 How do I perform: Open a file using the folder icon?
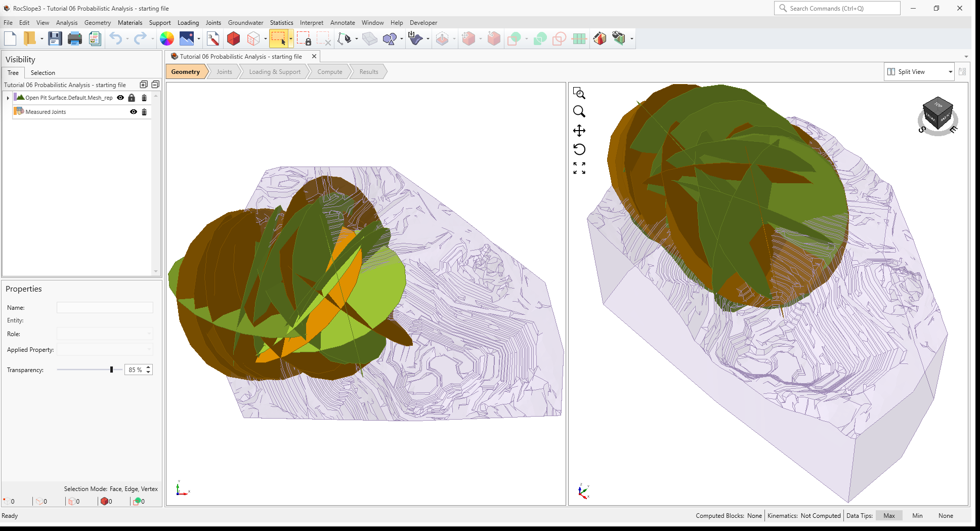pyautogui.click(x=29, y=38)
